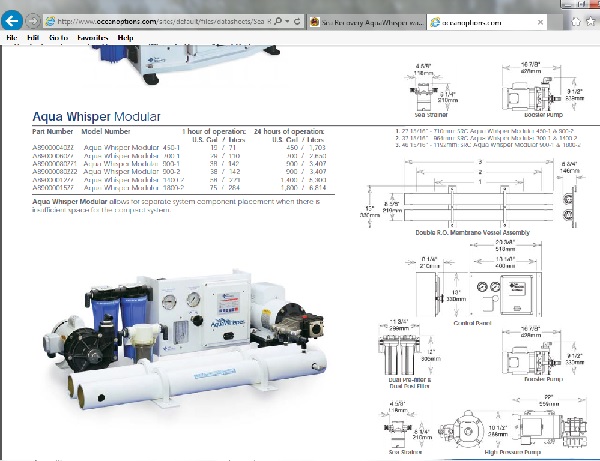Switch to the Sea Recovery Aqua Whisper tab
Image resolution: width=600 pixels, height=461 pixels.
(367, 22)
